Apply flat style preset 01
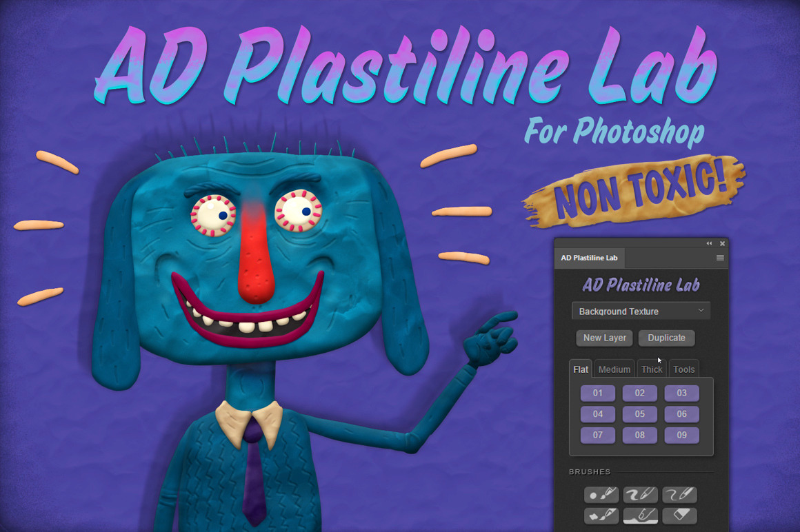The height and width of the screenshot is (532, 800). 598,393
